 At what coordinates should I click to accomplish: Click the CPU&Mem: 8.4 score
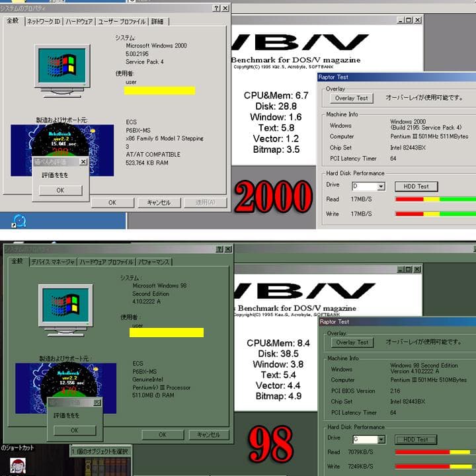coord(278,343)
